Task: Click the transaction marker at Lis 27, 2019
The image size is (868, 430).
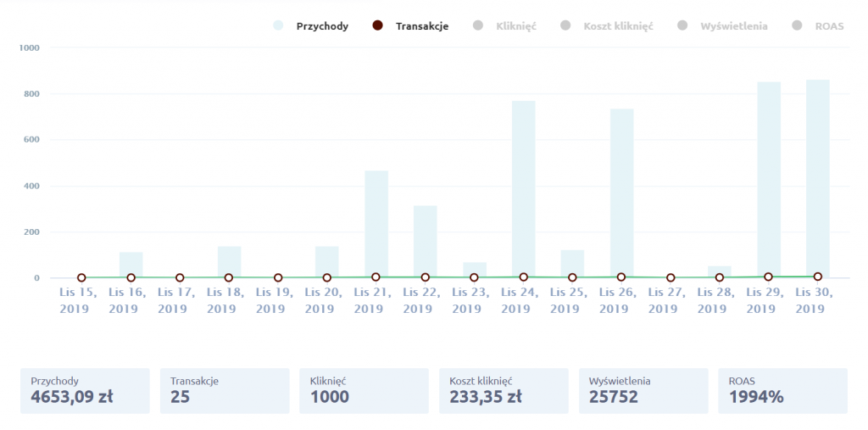Action: (x=670, y=277)
